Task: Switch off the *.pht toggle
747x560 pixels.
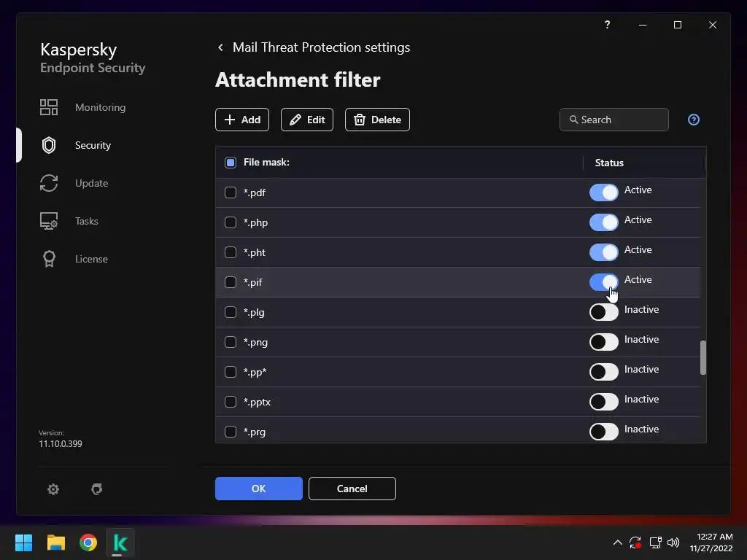Action: [603, 252]
